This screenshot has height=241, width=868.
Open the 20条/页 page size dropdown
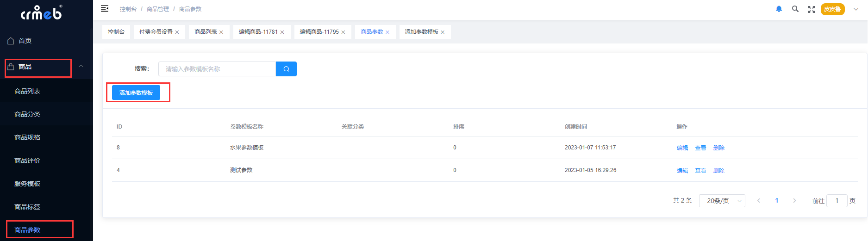pyautogui.click(x=722, y=201)
